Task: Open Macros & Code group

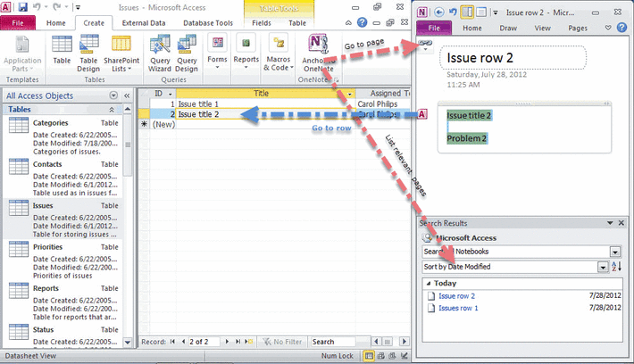Action: point(279,53)
